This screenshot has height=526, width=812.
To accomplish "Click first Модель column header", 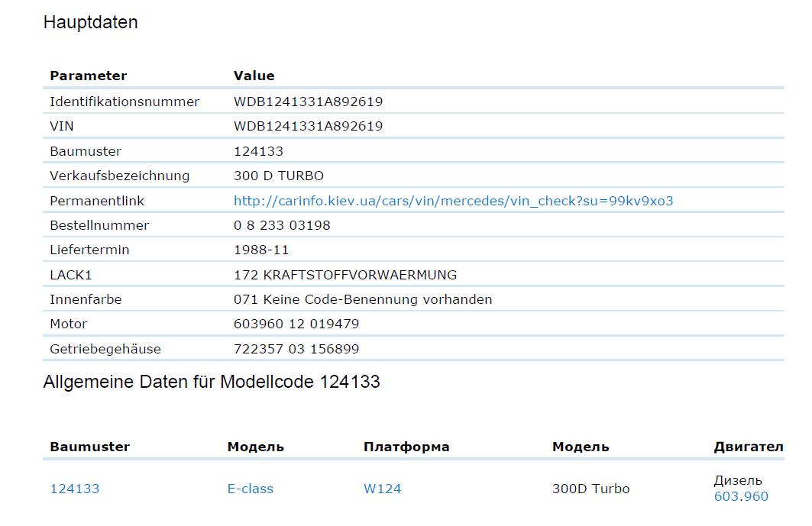I will [x=256, y=447].
